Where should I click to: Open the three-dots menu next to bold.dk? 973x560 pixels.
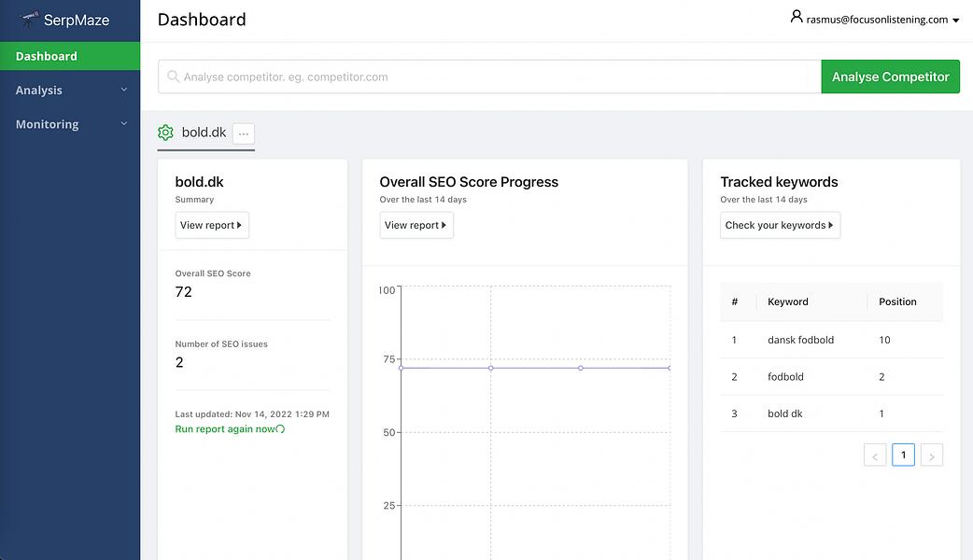coord(244,133)
